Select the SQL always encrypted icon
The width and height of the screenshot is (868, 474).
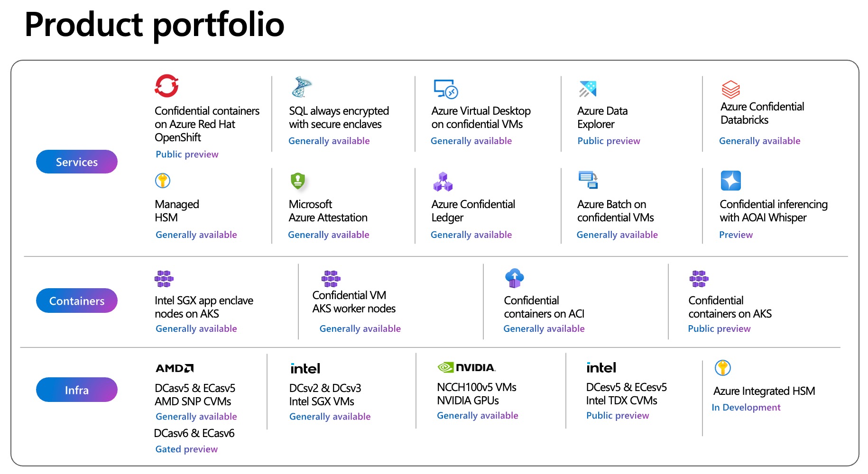click(x=302, y=87)
